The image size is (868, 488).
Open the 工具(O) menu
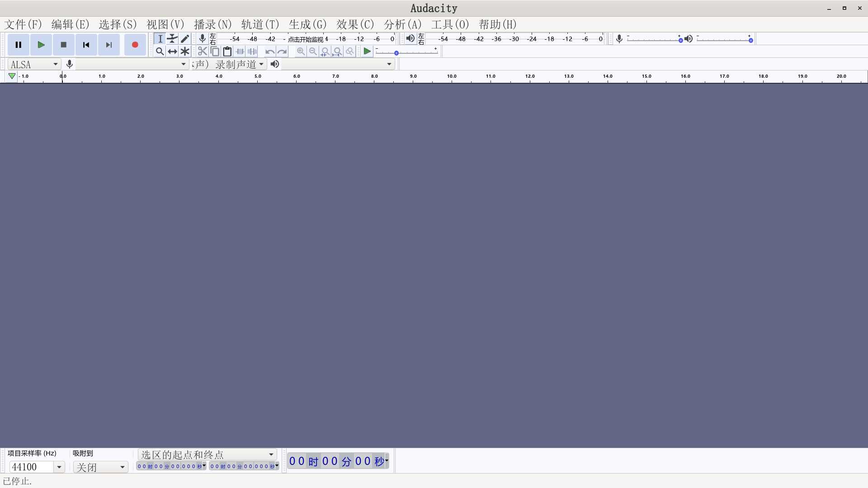(x=450, y=24)
